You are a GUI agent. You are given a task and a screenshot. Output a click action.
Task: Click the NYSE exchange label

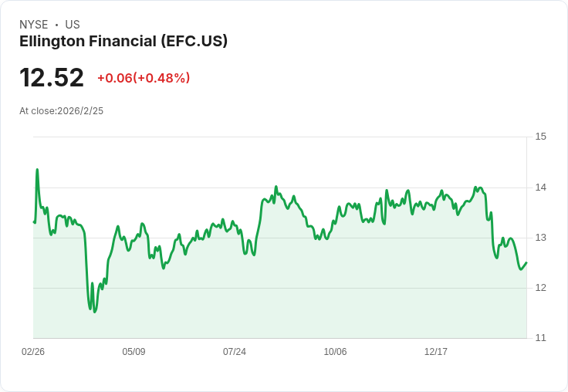coord(33,25)
